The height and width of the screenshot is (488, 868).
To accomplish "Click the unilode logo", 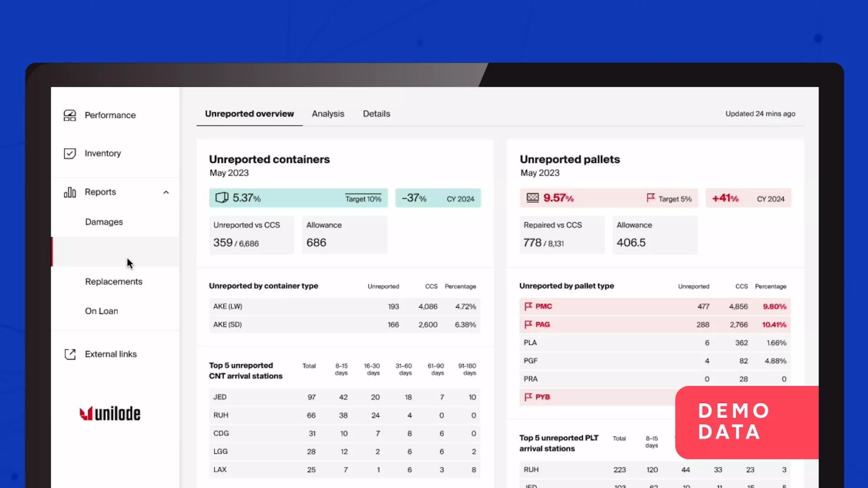I will click(110, 413).
